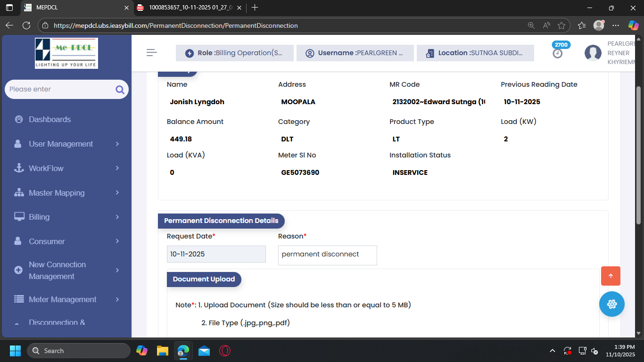Viewport: 644px width, 362px height.
Task: Click the Meter Management list icon
Action: click(19, 299)
